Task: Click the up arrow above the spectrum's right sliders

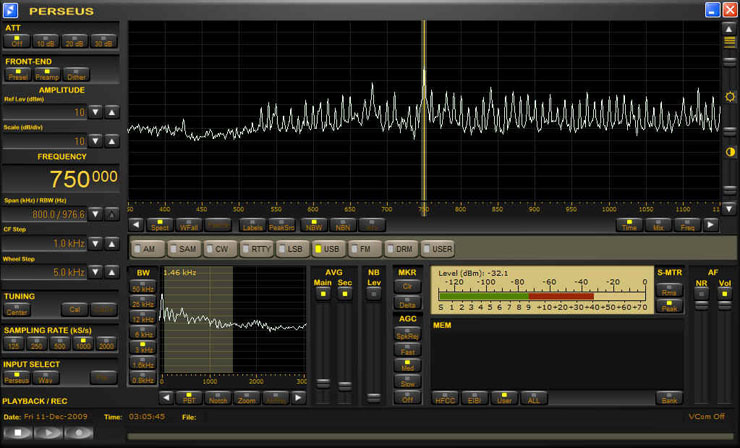Action: (x=729, y=28)
